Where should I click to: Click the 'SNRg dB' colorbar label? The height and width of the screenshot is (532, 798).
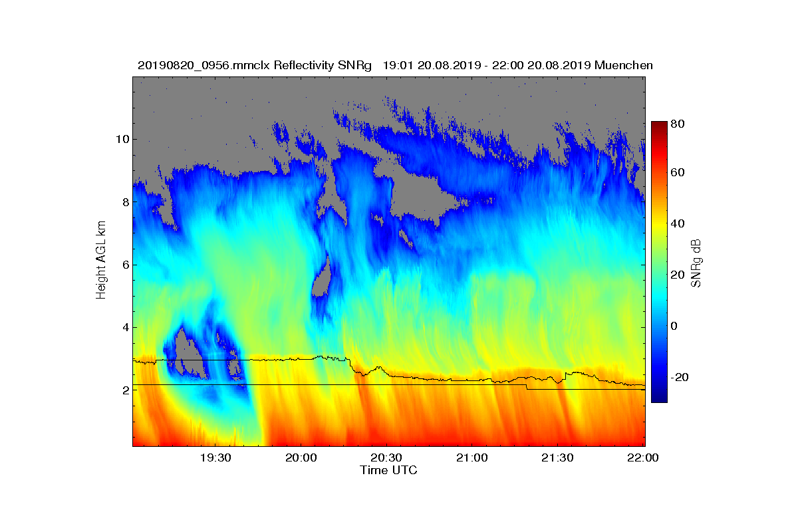coord(696,263)
